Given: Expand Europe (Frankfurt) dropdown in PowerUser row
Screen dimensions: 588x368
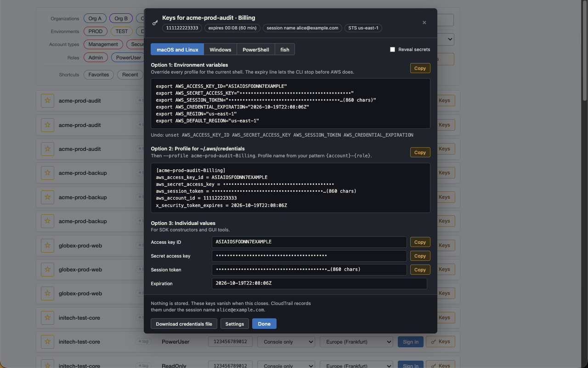Looking at the screenshot, I should pyautogui.click(x=356, y=342).
